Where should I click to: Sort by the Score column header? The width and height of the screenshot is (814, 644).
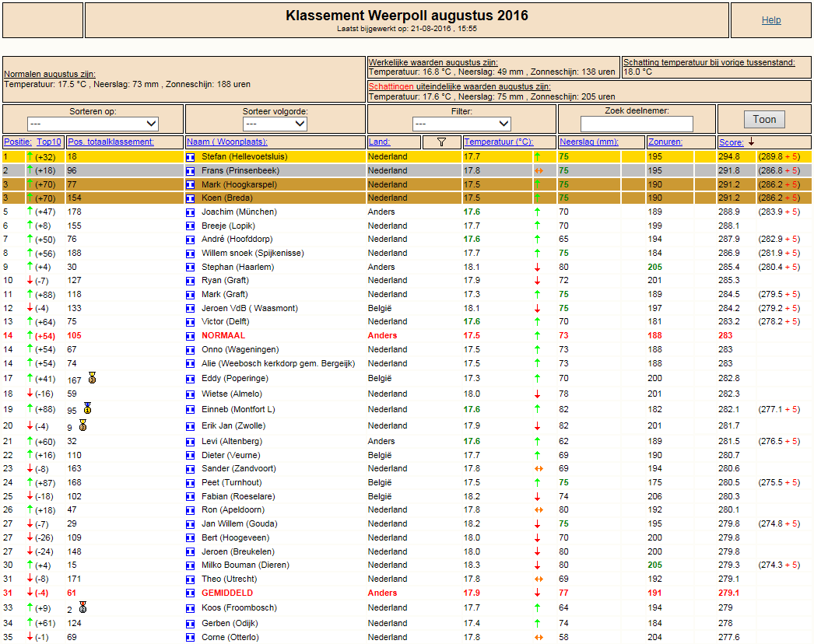[x=731, y=142]
